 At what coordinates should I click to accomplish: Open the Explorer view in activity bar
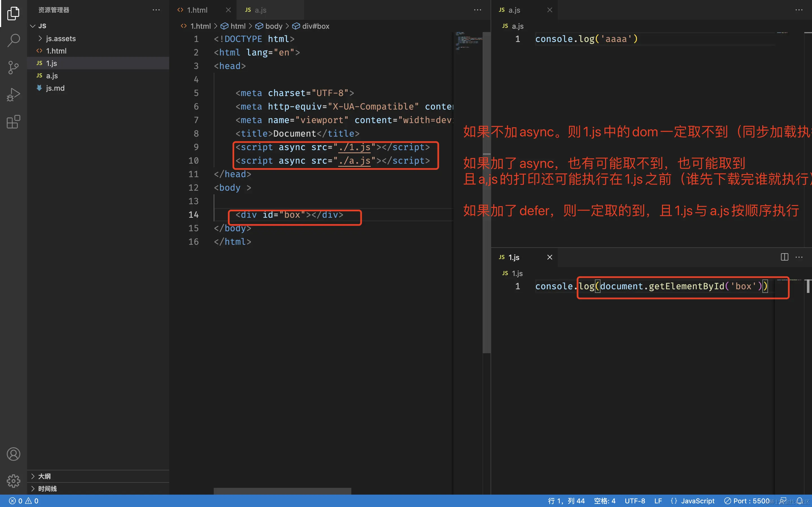[14, 14]
